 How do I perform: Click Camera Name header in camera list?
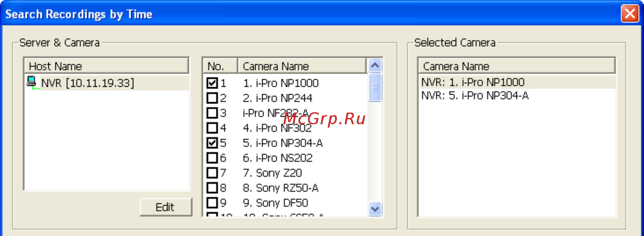pyautogui.click(x=302, y=66)
